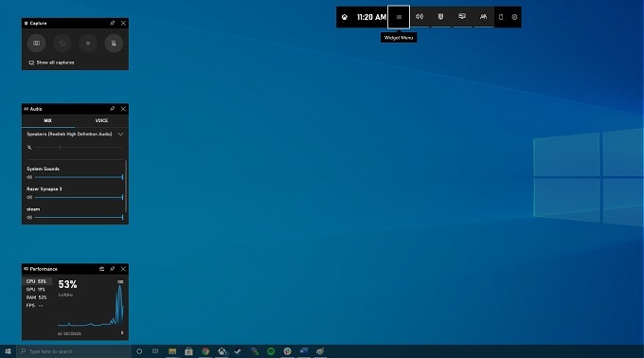644x358 pixels.
Task: Click the phone icon on the Game Bar
Action: (501, 17)
